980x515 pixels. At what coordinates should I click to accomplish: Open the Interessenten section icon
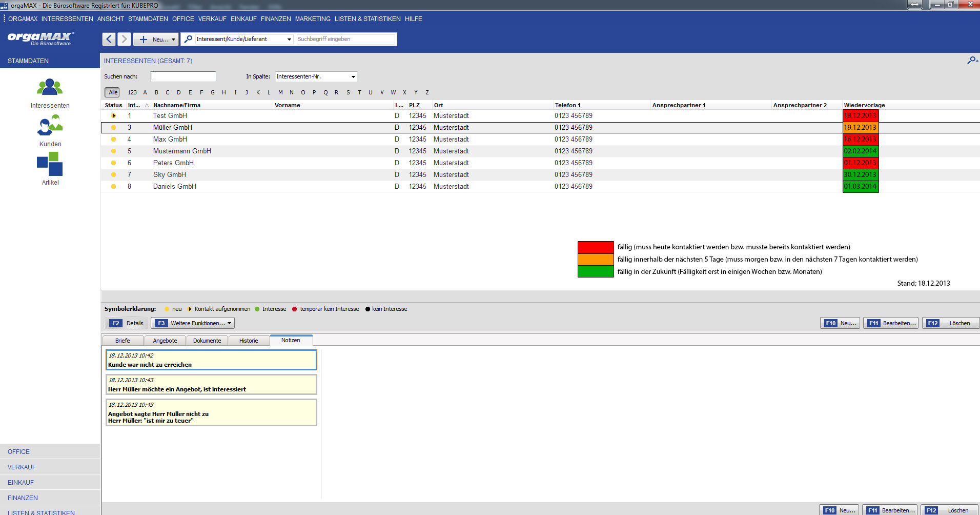(x=50, y=87)
